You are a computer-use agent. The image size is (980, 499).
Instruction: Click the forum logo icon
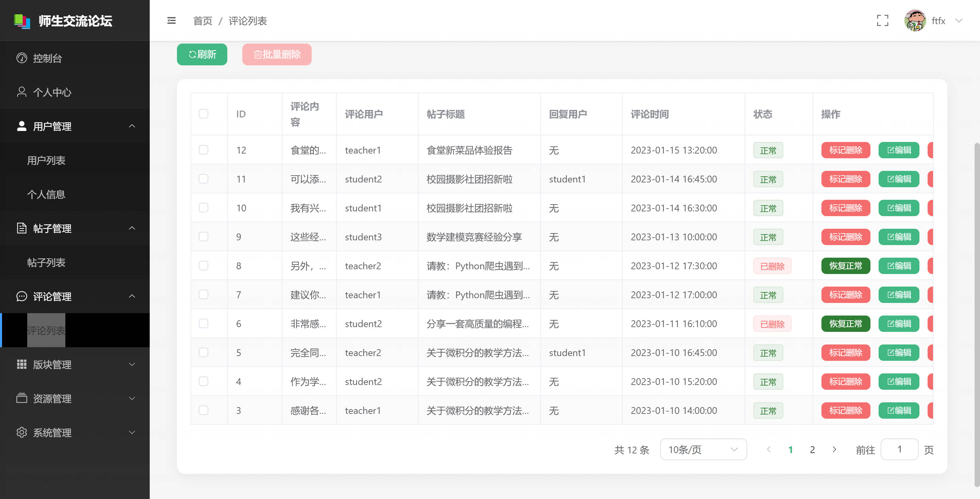click(22, 21)
